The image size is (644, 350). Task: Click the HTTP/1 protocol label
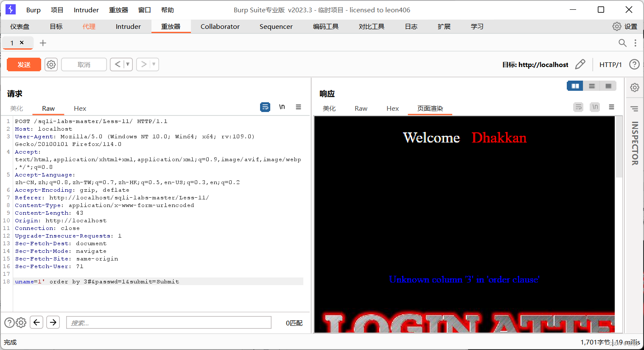(x=610, y=64)
